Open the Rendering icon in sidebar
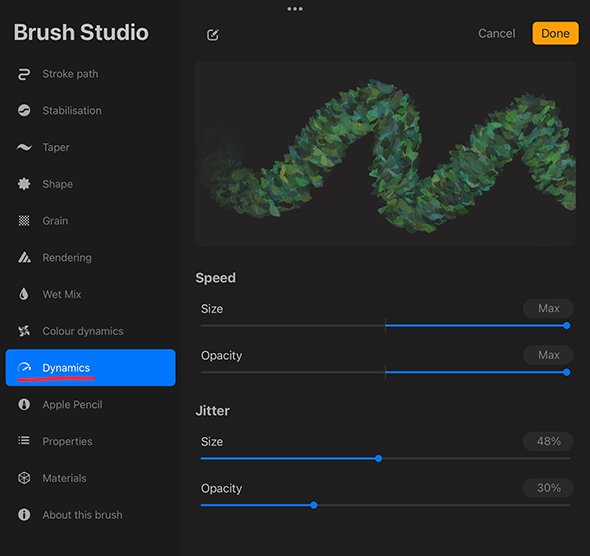590x556 pixels. click(24, 257)
